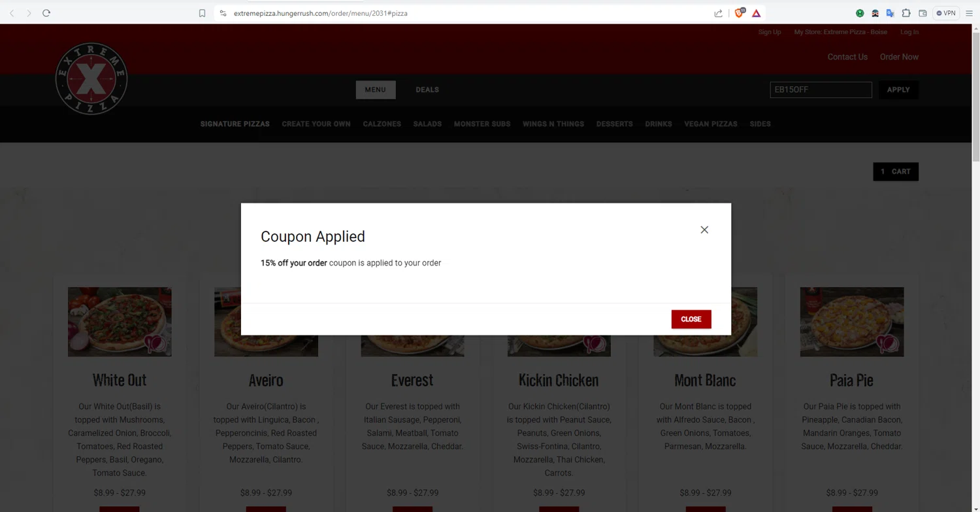Open the green circular extension icon

coord(860,13)
